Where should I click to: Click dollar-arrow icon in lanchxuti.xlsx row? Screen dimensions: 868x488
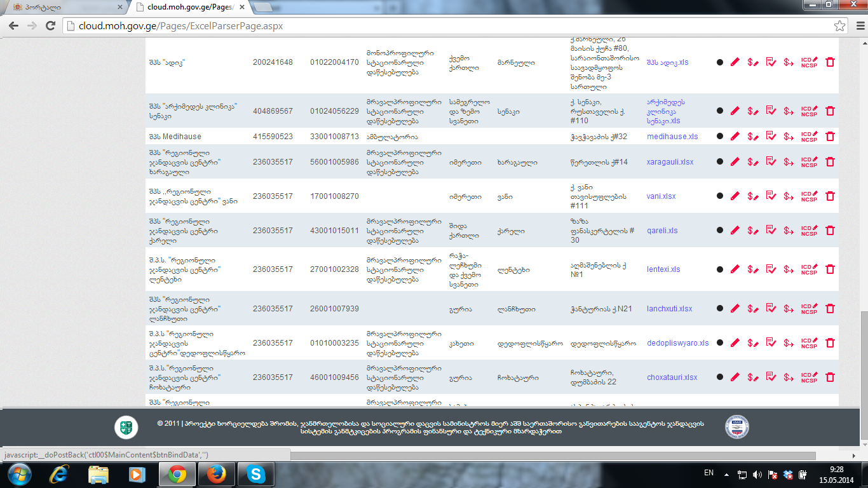click(x=789, y=309)
